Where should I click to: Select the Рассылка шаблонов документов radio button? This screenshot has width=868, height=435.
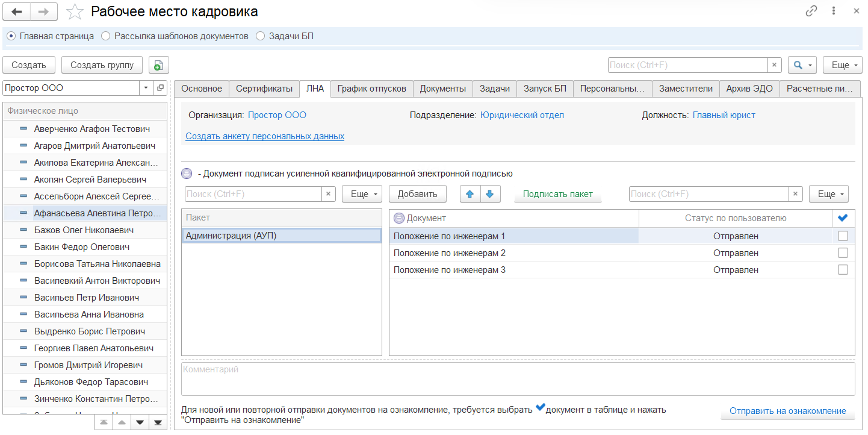(106, 36)
